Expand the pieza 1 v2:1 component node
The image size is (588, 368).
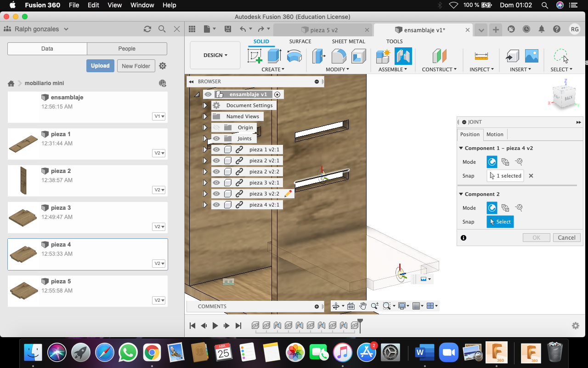click(x=205, y=149)
